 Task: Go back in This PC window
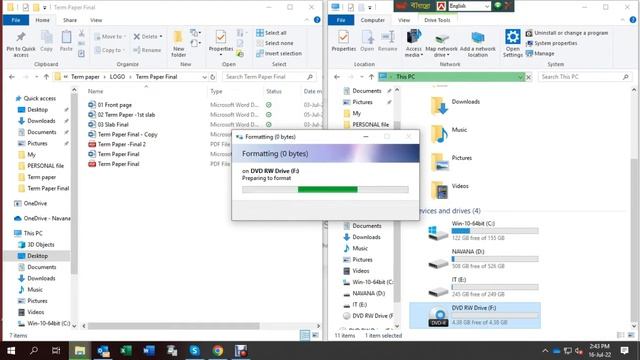[337, 77]
